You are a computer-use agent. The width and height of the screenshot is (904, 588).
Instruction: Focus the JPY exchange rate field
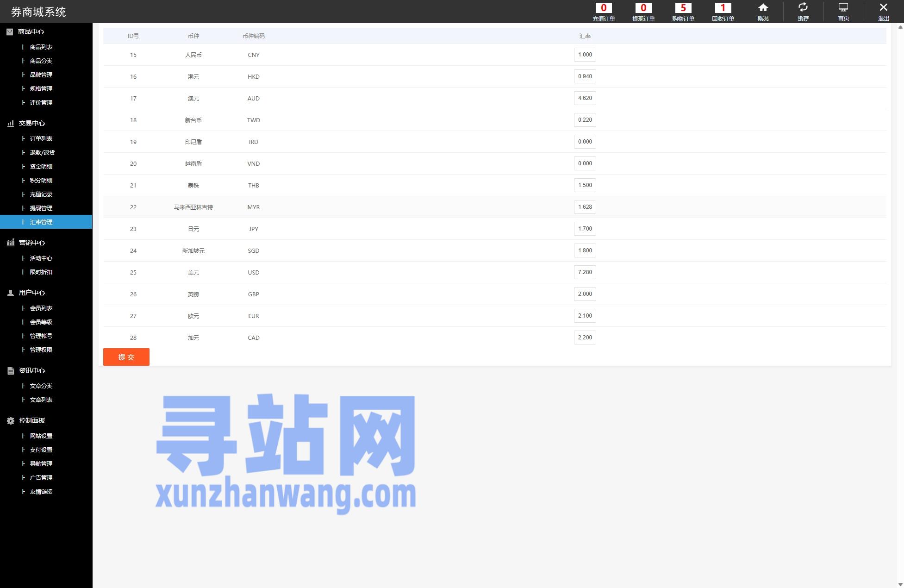click(x=585, y=229)
